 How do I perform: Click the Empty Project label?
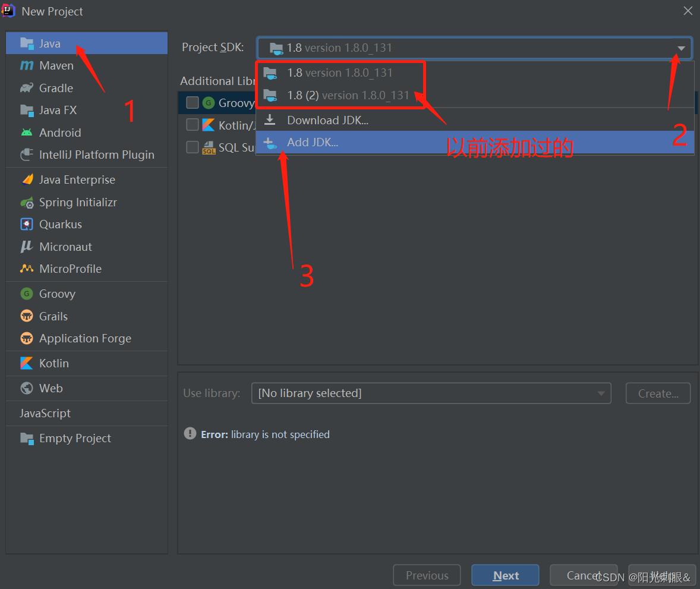tap(75, 439)
